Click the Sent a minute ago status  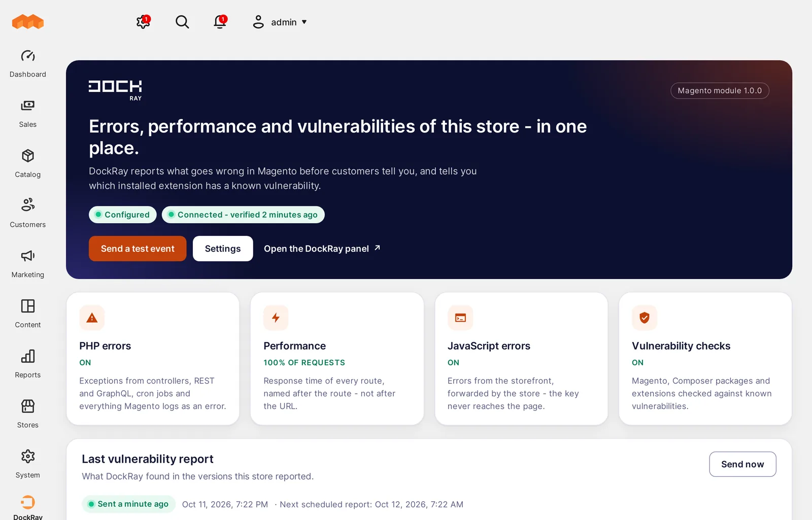(128, 504)
